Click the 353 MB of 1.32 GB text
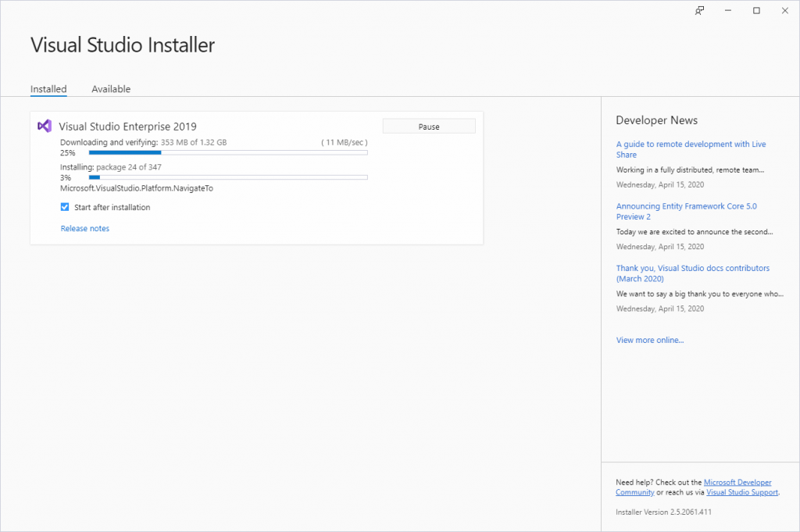This screenshot has width=800, height=532. click(194, 142)
